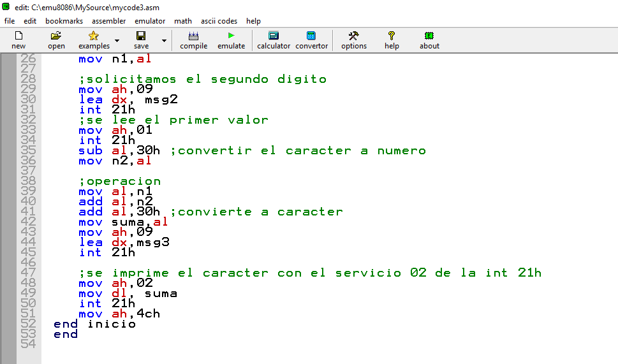Click the emu8086 title bar app icon
Viewport: 618px width, 364px height.
click(6, 6)
